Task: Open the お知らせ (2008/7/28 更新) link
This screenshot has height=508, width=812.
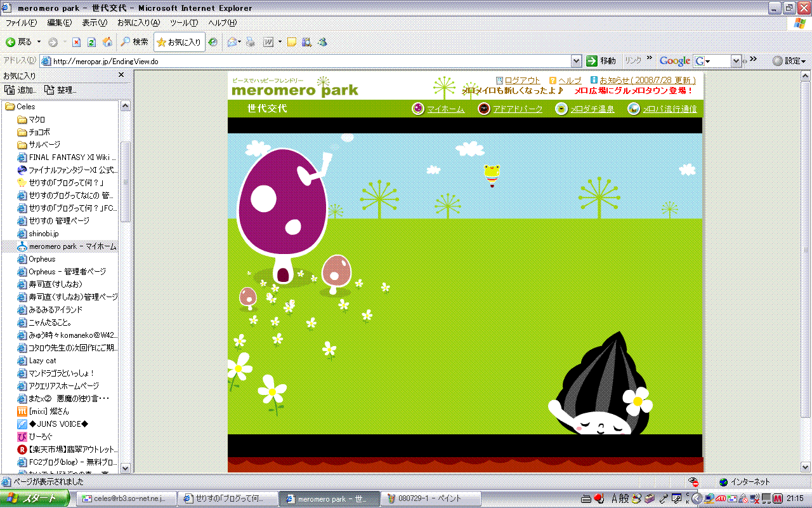Action: (x=647, y=81)
